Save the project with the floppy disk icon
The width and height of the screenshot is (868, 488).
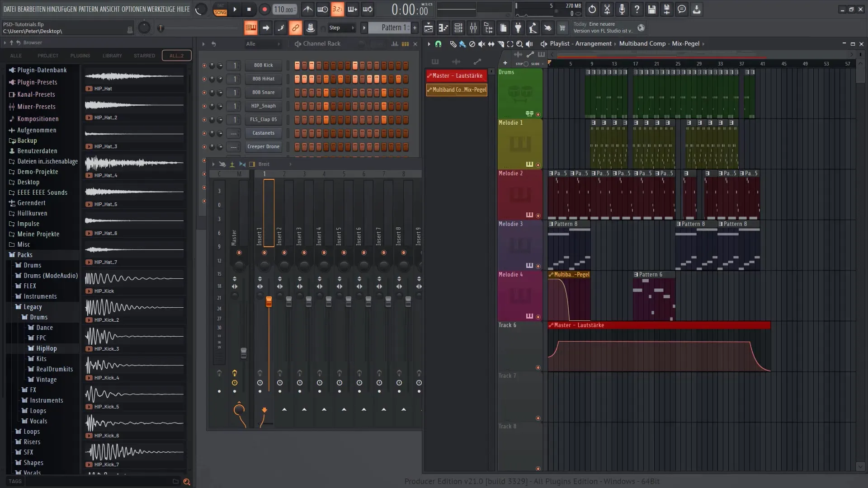pos(652,9)
